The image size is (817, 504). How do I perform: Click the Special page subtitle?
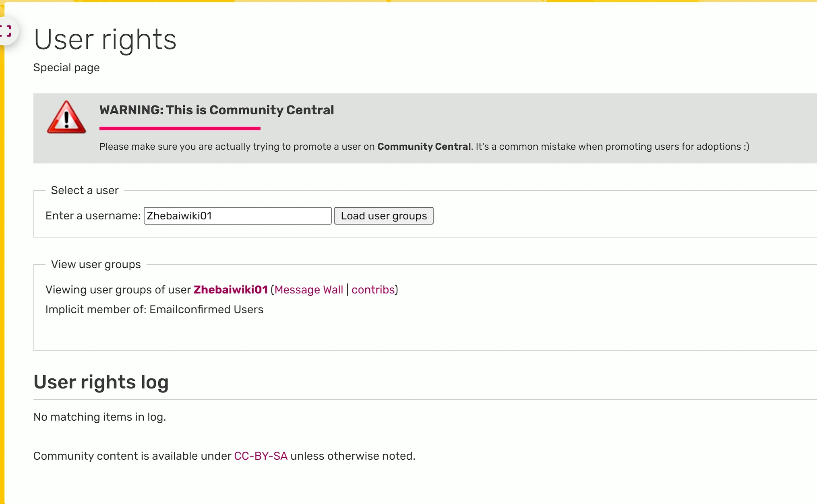66,68
